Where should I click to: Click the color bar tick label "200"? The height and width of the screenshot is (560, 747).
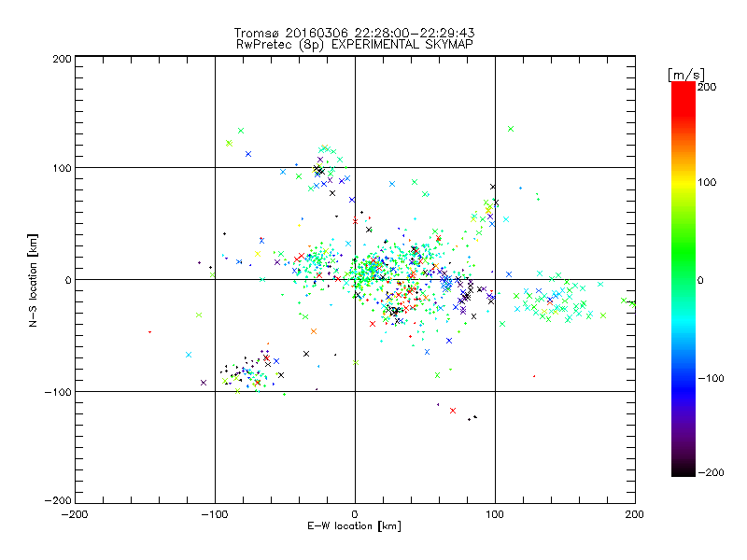coord(707,87)
